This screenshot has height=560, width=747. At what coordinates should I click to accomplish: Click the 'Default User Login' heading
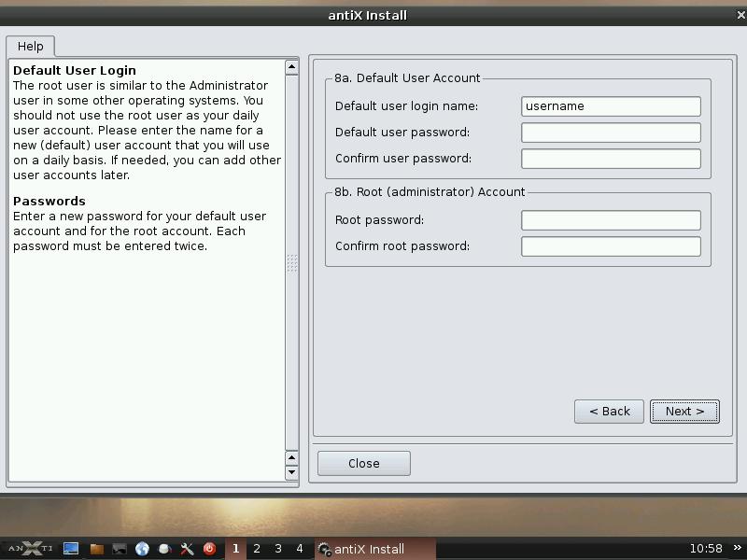(x=75, y=71)
